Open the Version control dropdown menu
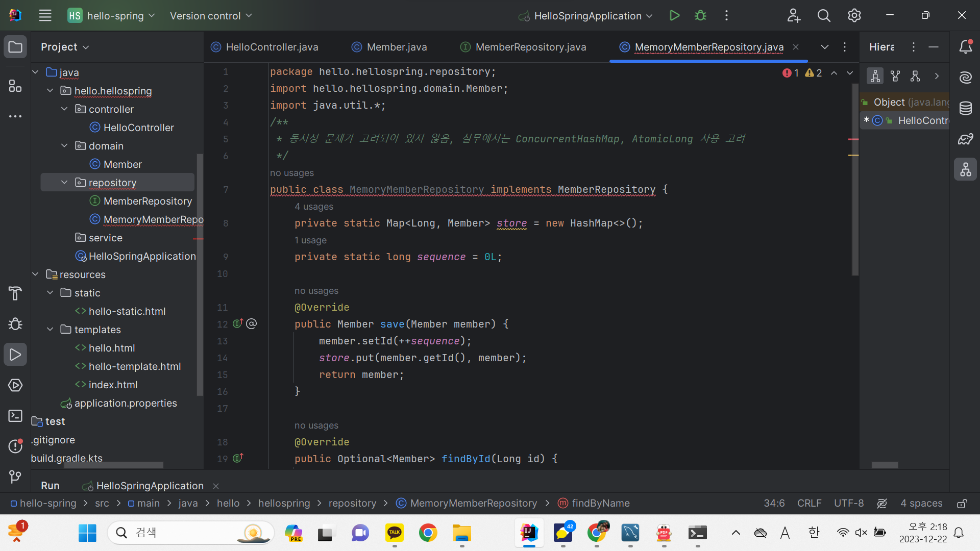 pos(211,16)
